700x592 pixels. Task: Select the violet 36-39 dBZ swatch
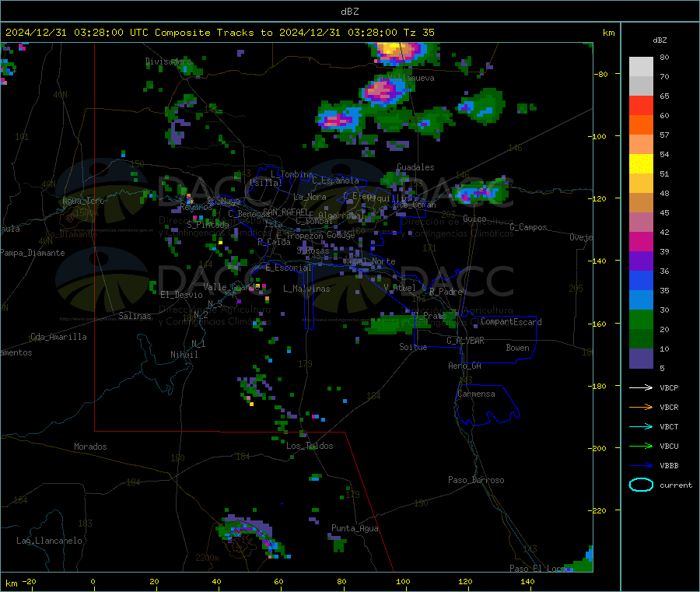point(641,261)
